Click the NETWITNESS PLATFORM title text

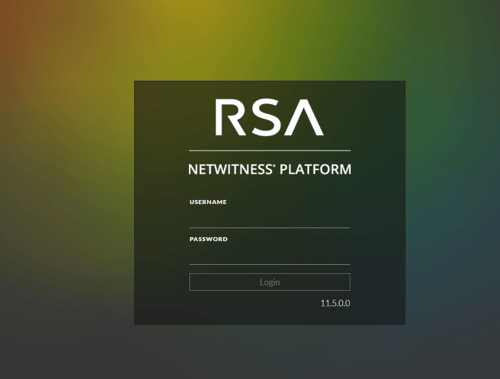269,169
